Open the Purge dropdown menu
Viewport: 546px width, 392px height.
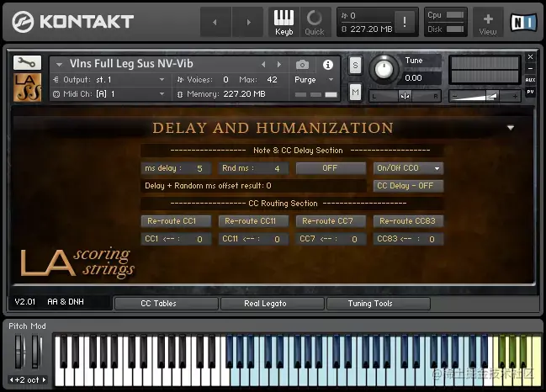[314, 80]
